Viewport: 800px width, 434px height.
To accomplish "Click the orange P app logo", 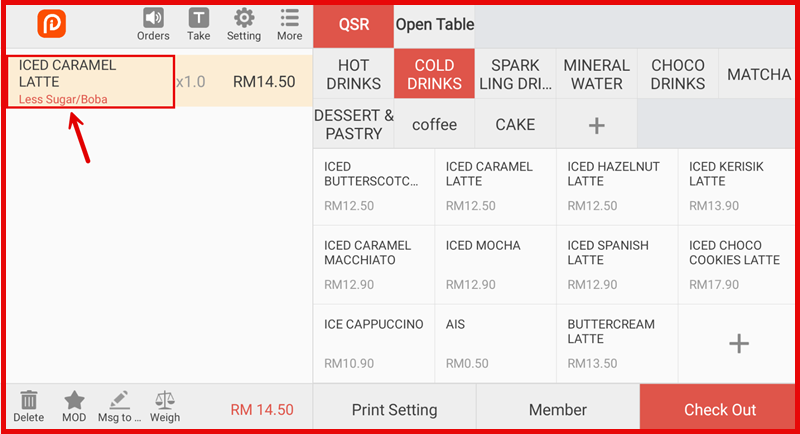I will click(51, 24).
